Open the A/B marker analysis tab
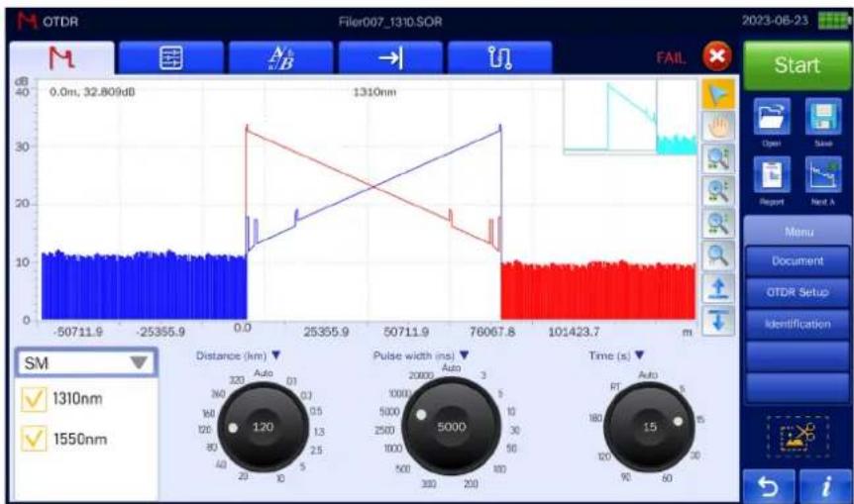Image resolution: width=854 pixels, height=504 pixels. coord(281,57)
